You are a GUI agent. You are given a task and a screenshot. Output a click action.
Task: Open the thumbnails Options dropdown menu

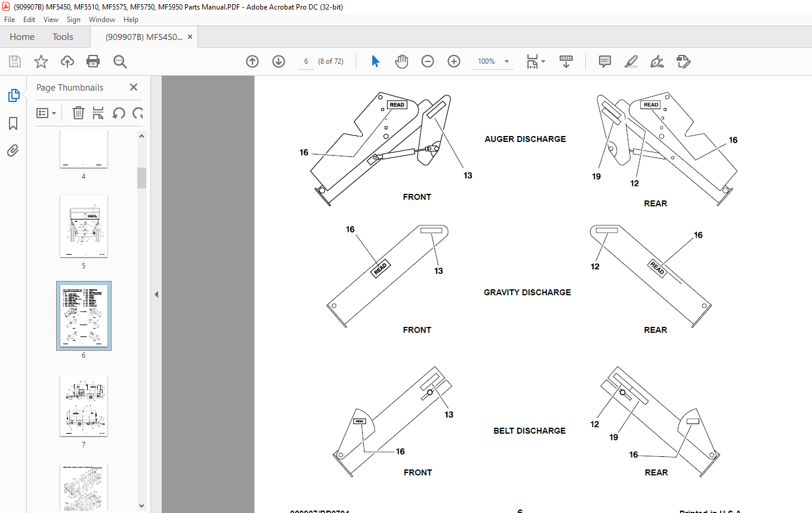tap(46, 113)
